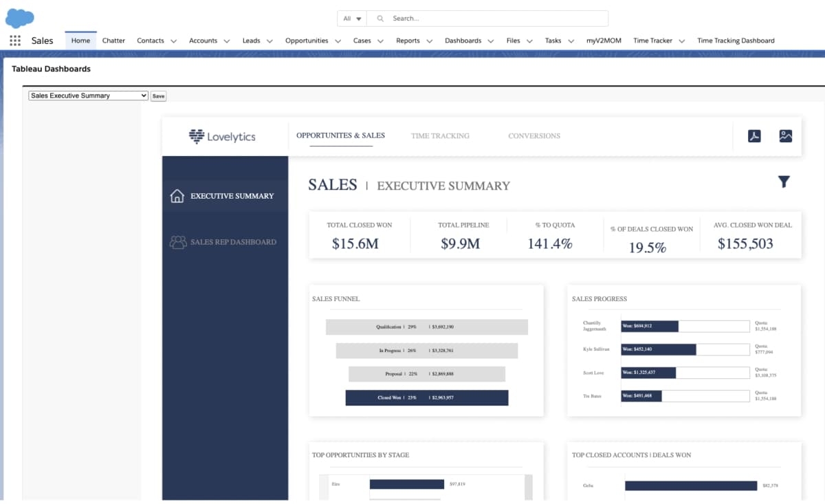Click the Total Pipeline $9.9M value

pyautogui.click(x=460, y=243)
